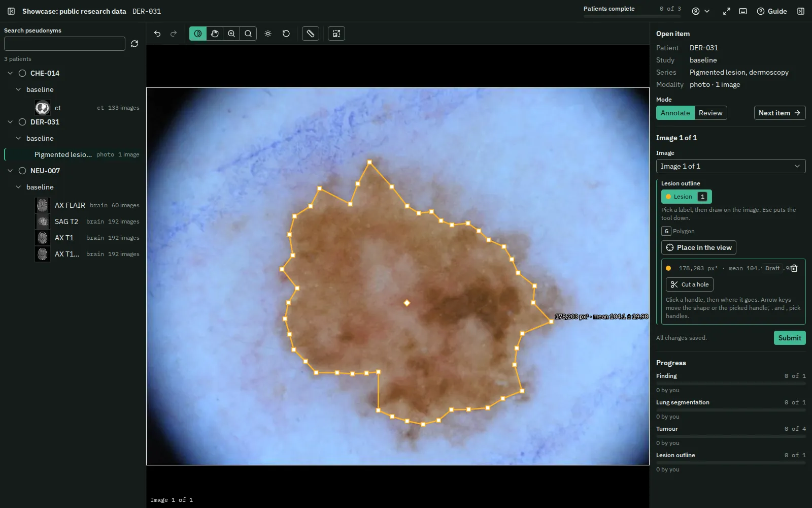Collapse the left sidebar panel
The image size is (812, 508).
pyautogui.click(x=11, y=11)
